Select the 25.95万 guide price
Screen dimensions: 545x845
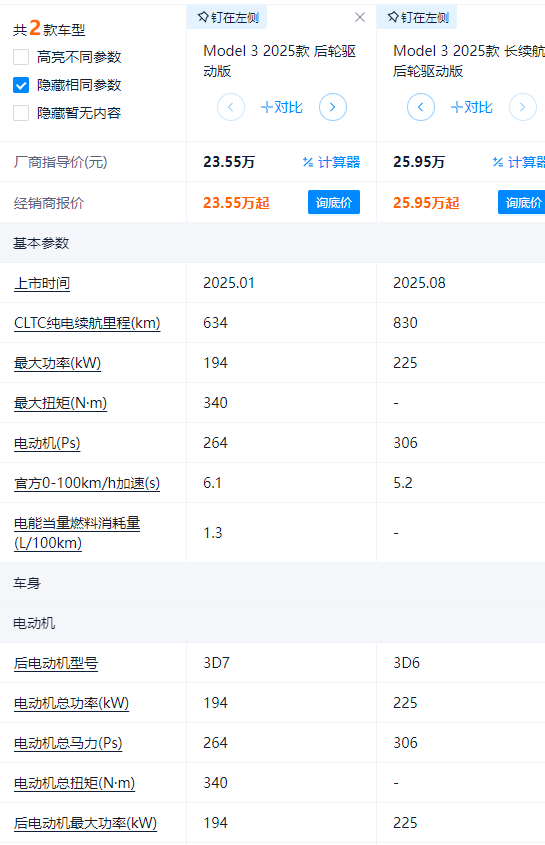(x=419, y=162)
